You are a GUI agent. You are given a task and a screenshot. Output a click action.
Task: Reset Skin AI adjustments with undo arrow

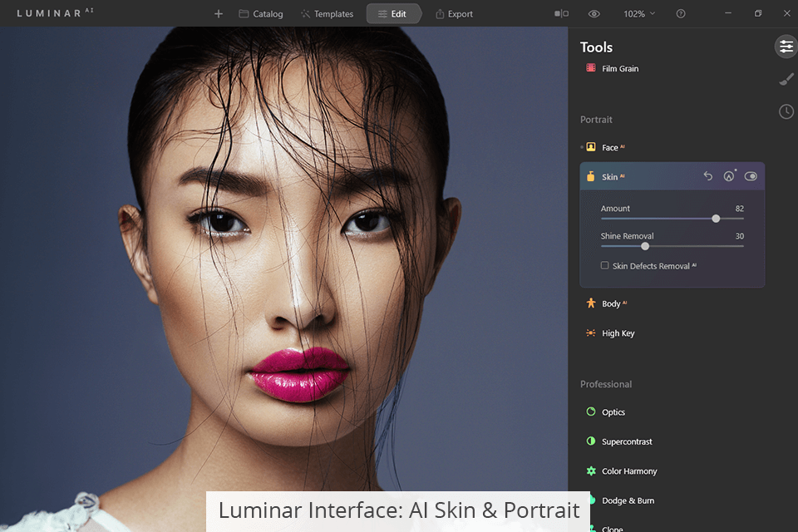(708, 176)
